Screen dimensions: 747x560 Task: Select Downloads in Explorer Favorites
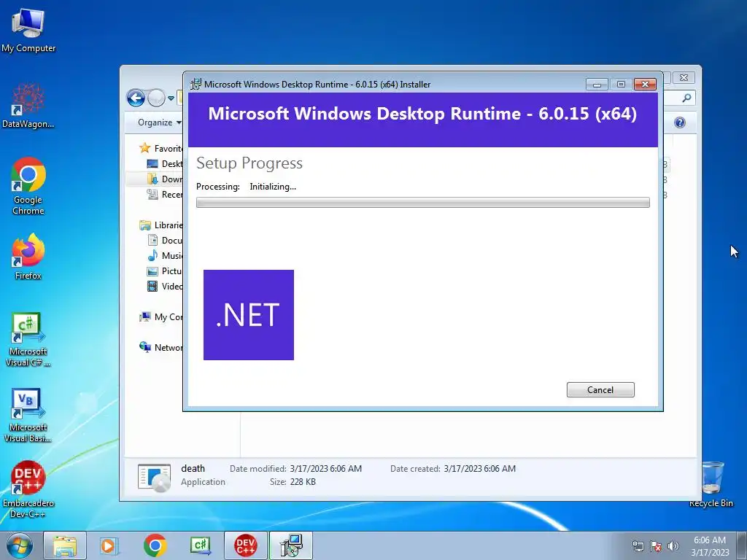(165, 179)
